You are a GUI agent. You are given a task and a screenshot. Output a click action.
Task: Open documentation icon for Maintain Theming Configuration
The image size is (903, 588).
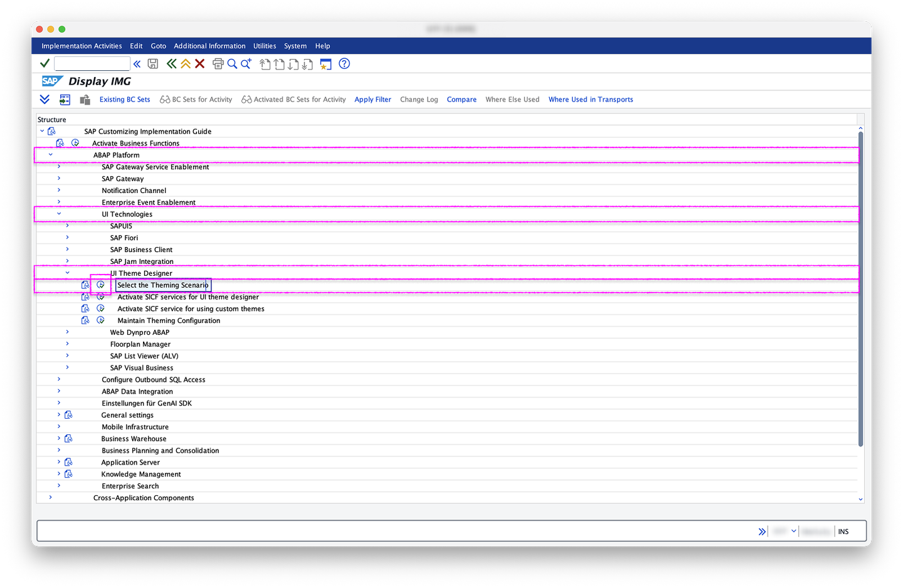click(85, 320)
